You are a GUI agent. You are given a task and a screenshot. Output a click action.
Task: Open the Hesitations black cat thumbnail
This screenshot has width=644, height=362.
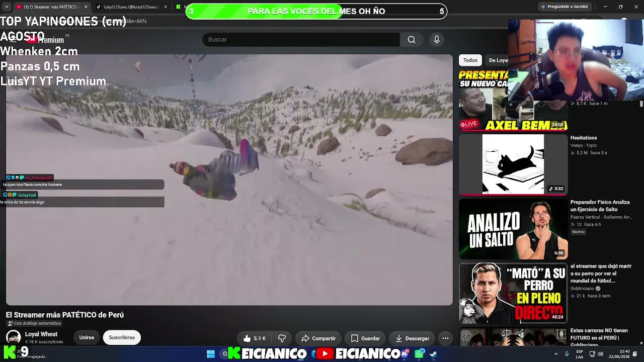[513, 164]
